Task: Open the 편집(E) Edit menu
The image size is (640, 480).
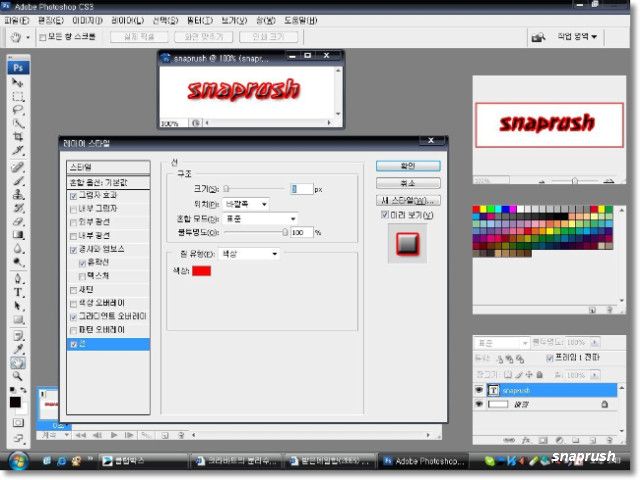Action: 51,20
